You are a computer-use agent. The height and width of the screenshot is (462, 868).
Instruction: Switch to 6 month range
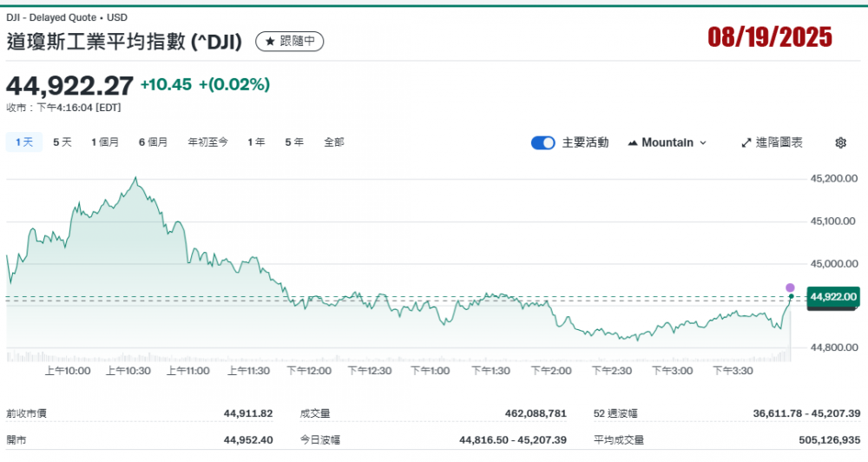point(153,142)
